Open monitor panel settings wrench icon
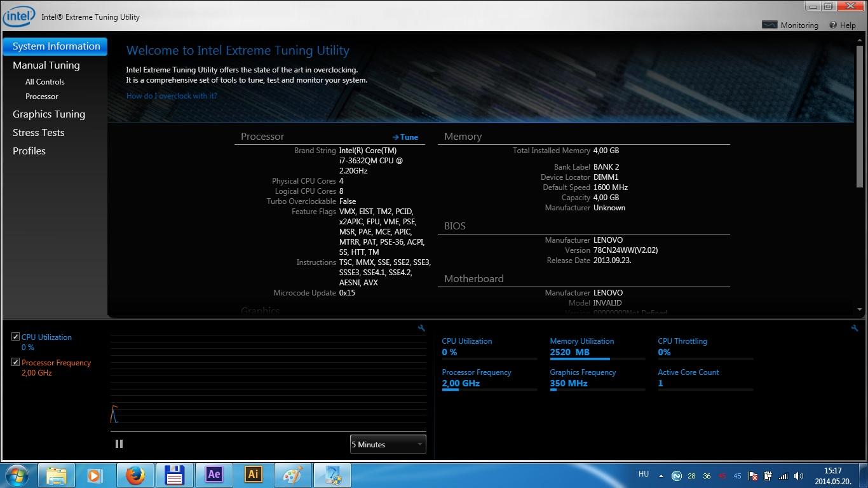 pyautogui.click(x=855, y=328)
